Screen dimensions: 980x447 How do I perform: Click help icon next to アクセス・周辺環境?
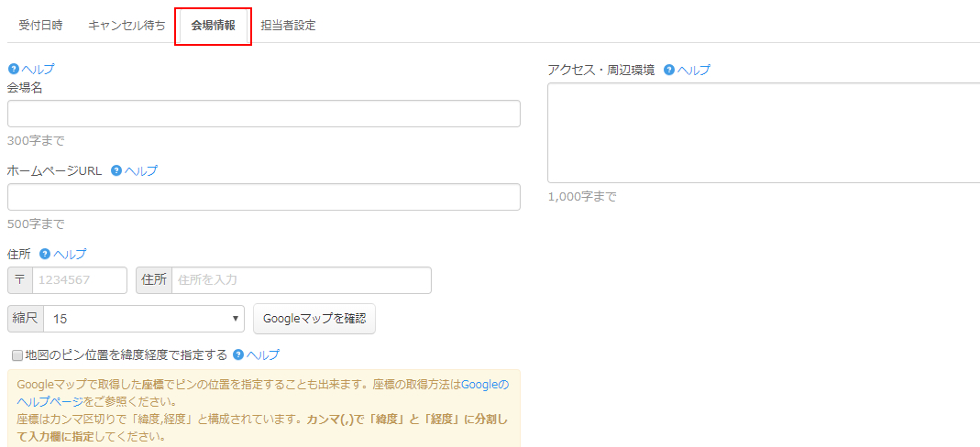click(x=669, y=70)
